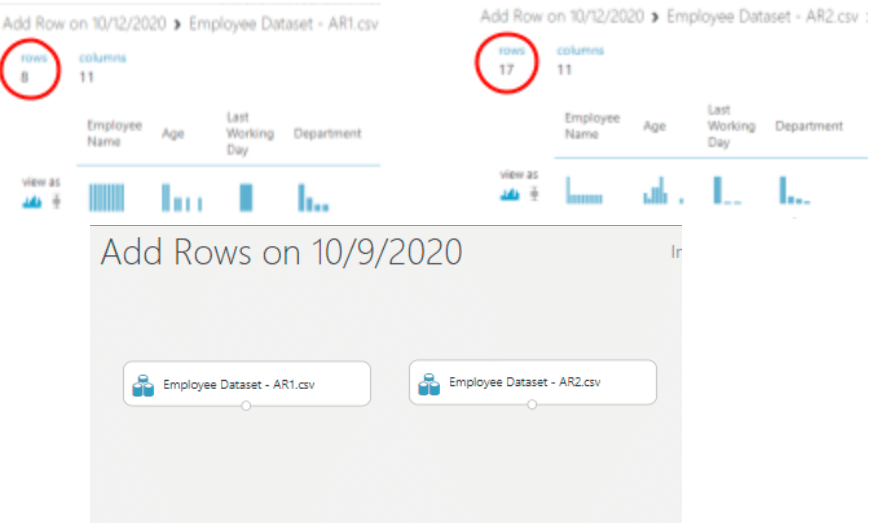Select box plot view icon in AR1 panel
876x532 pixels.
(56, 201)
